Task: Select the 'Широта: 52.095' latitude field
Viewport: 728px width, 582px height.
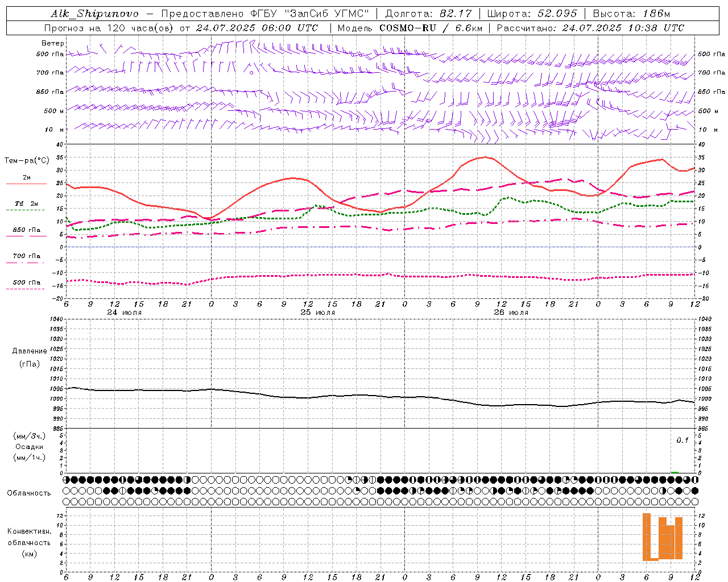Action: click(532, 14)
